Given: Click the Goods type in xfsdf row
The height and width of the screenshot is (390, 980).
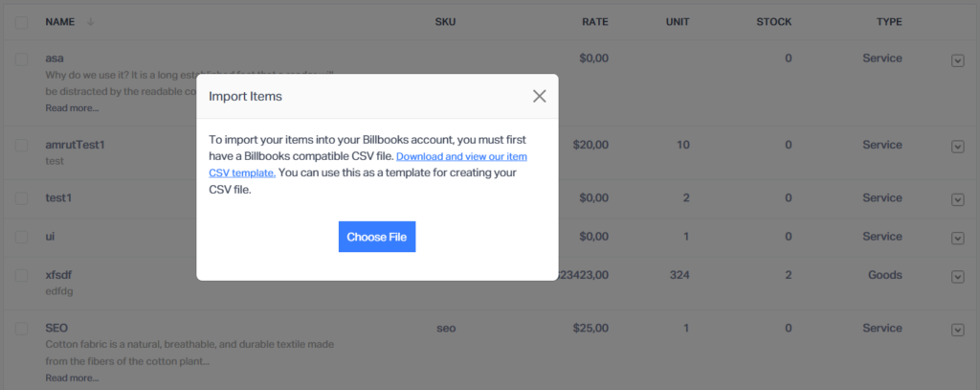Looking at the screenshot, I should coord(885,275).
